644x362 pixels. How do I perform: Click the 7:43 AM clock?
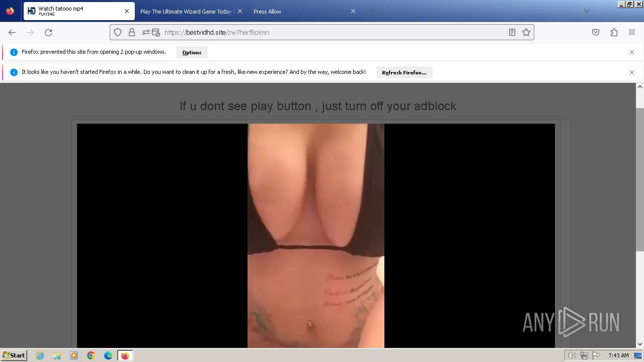point(618,355)
